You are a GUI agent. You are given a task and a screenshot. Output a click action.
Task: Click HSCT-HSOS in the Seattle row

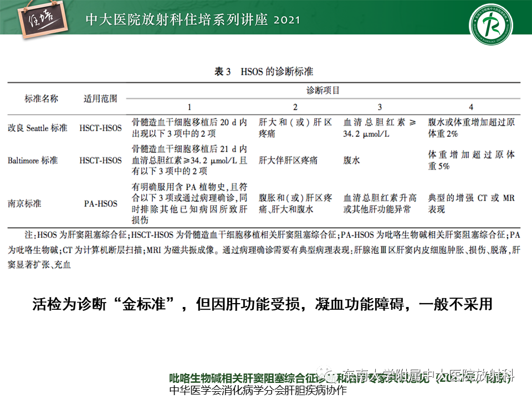[100, 128]
